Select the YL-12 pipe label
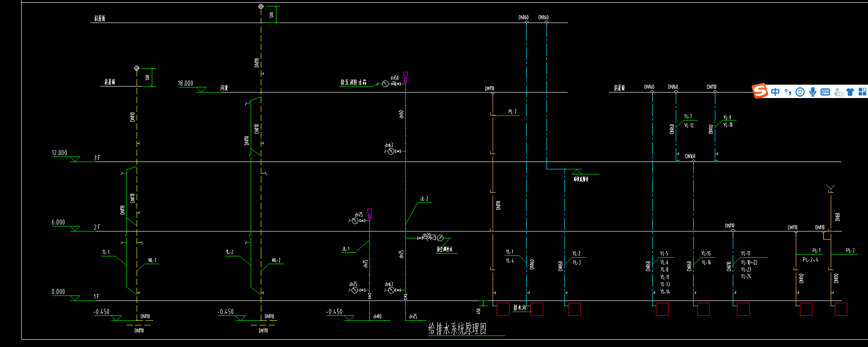The height and width of the screenshot is (347, 868). (x=689, y=126)
